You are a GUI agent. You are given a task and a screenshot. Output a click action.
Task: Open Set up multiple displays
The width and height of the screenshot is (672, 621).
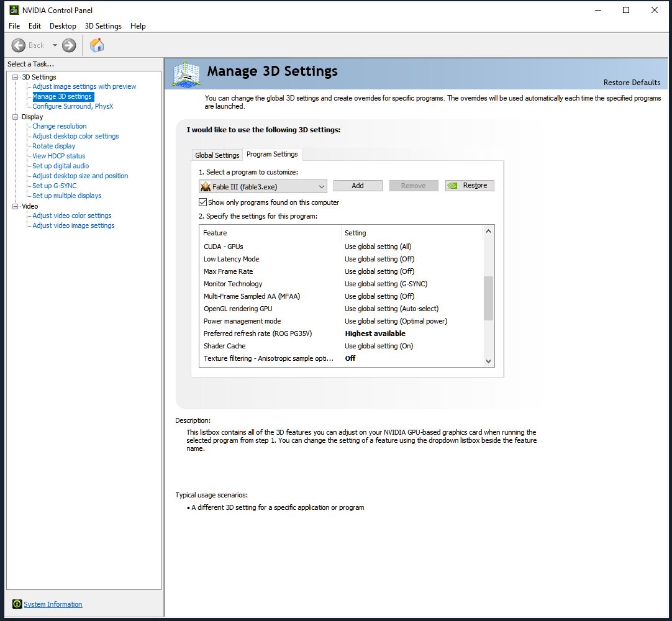coord(67,196)
